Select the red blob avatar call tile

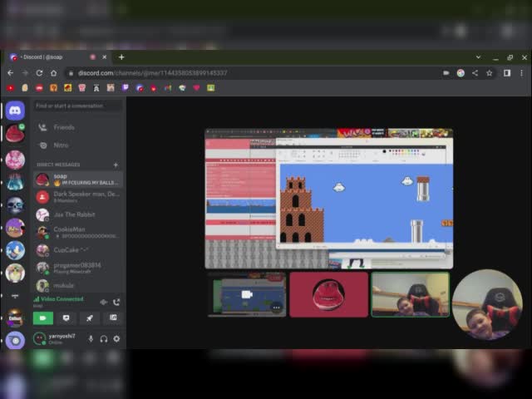click(328, 294)
